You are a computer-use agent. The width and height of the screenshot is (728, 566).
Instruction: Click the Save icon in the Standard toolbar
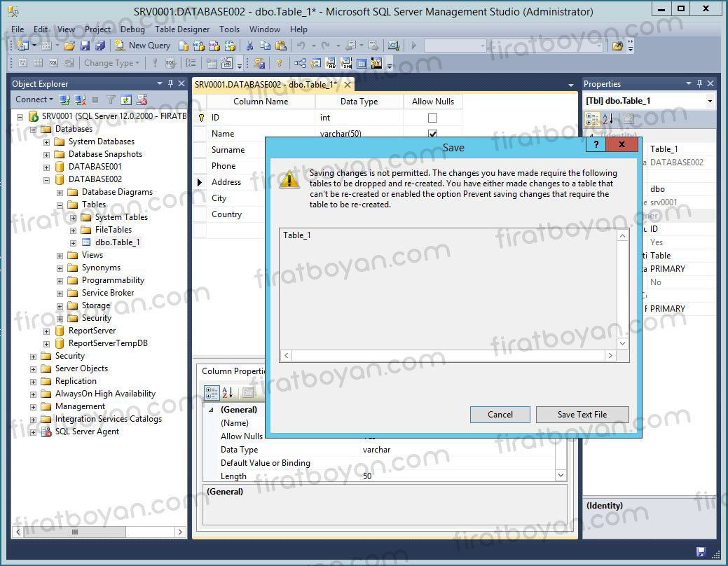pos(85,46)
